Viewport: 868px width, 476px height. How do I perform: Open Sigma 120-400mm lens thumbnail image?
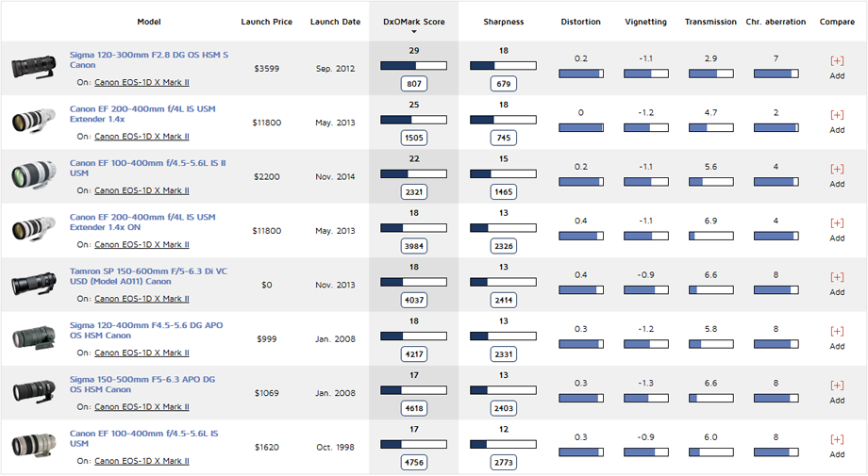click(34, 338)
